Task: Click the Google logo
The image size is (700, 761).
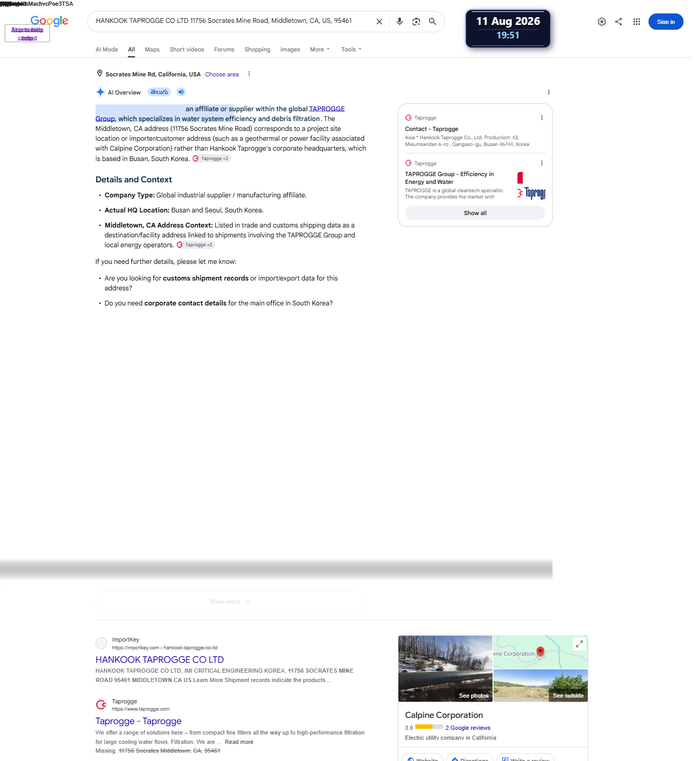Action: pyautogui.click(x=49, y=21)
